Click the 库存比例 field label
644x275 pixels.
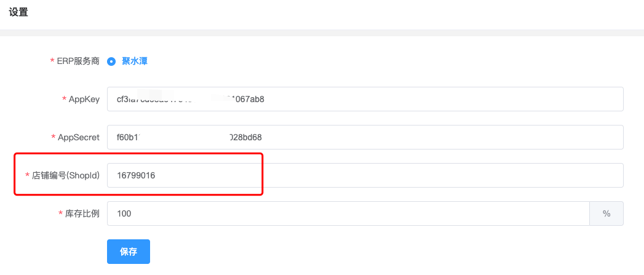click(x=82, y=213)
